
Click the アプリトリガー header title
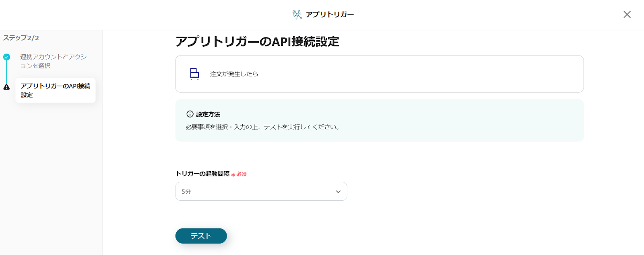point(330,14)
